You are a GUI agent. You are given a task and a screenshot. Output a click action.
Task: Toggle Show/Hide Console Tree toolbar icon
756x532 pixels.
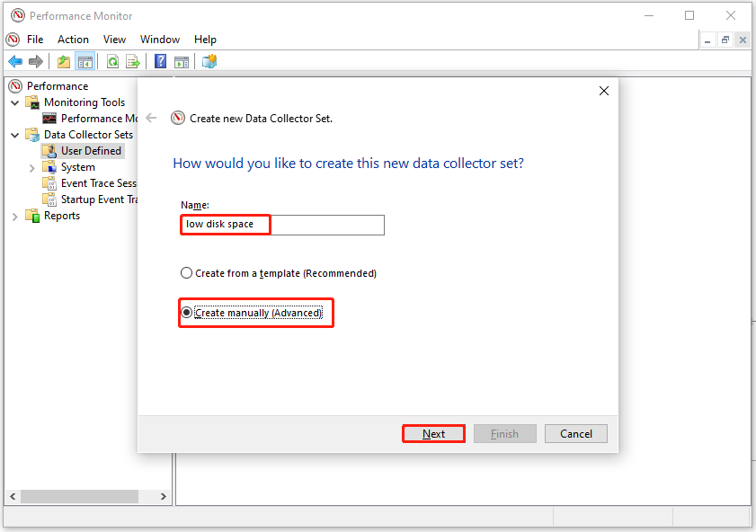point(85,61)
